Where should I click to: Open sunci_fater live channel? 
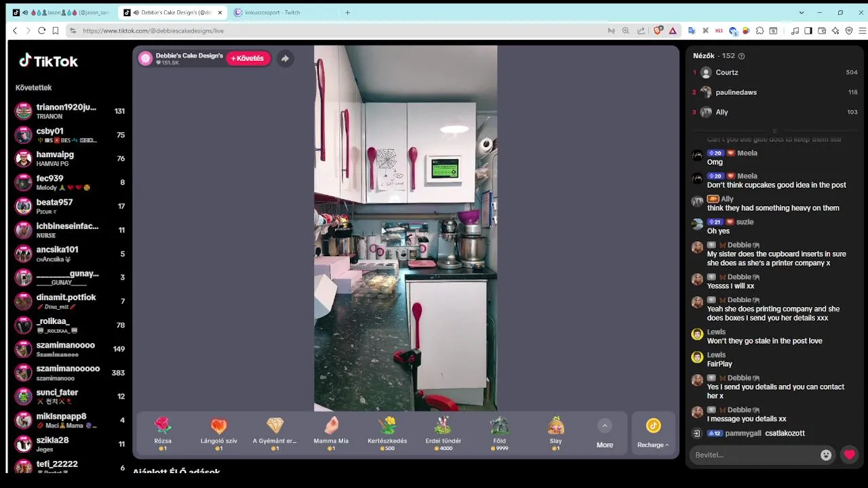(71, 396)
